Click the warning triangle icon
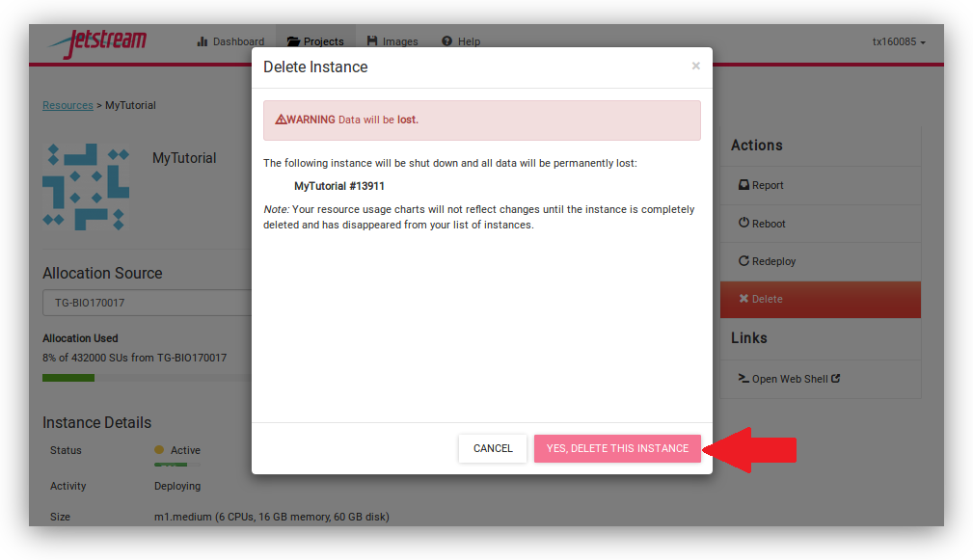This screenshot has width=973, height=560. pyautogui.click(x=281, y=120)
